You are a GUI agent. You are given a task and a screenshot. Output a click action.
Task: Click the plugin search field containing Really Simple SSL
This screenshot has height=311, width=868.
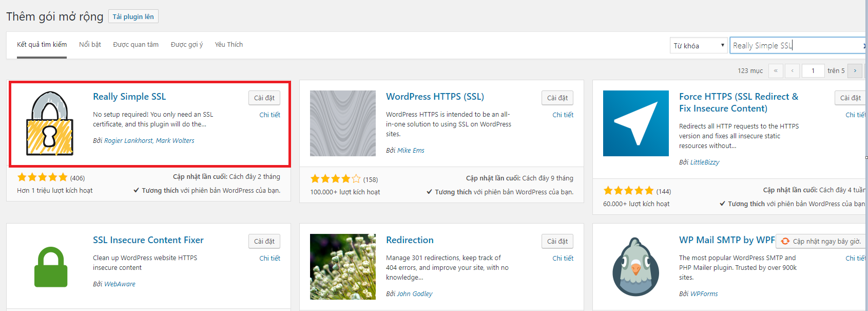pyautogui.click(x=798, y=45)
